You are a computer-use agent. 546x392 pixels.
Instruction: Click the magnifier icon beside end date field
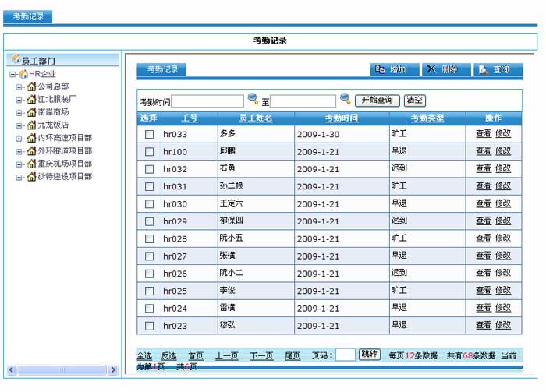(x=345, y=99)
